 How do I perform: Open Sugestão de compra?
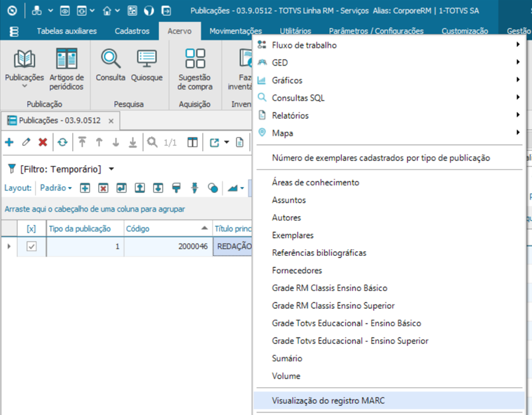click(195, 70)
